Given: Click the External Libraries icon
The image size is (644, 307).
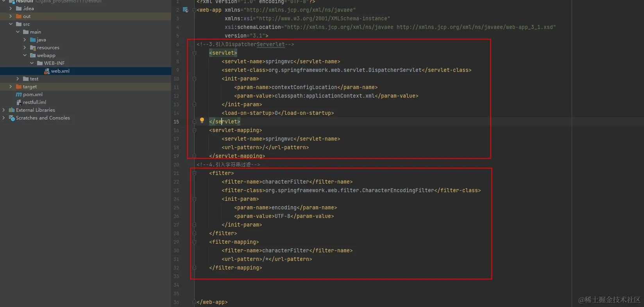Looking at the screenshot, I should pyautogui.click(x=12, y=110).
